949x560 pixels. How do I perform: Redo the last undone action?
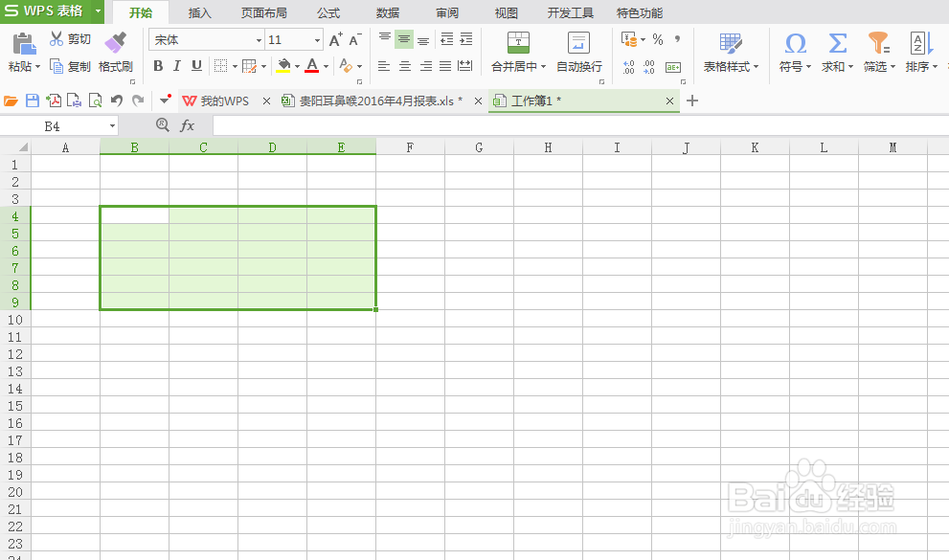click(138, 101)
